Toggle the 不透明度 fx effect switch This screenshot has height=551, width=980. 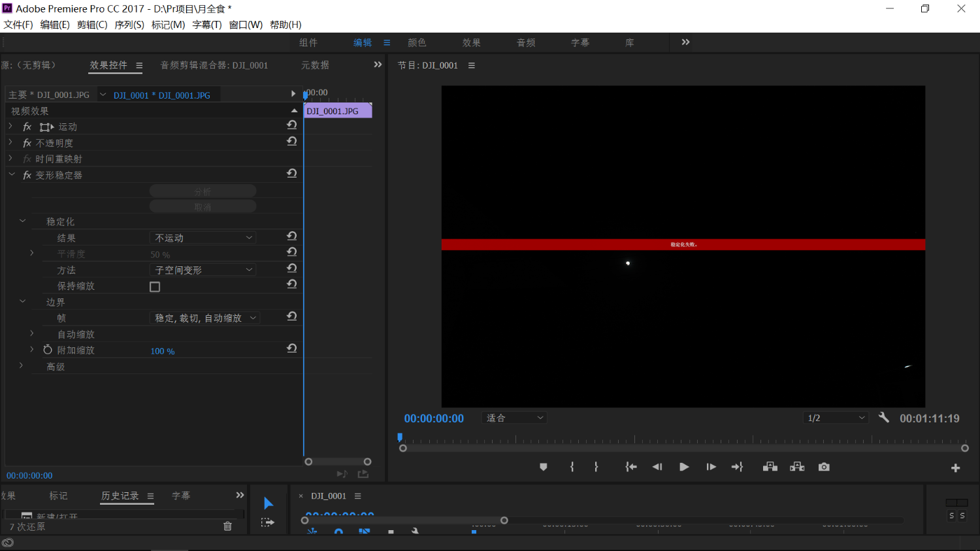tap(27, 143)
